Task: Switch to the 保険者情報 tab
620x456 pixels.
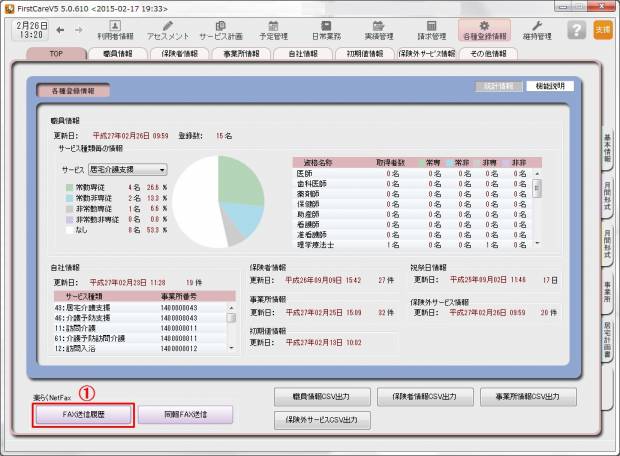Action: pyautogui.click(x=183, y=53)
